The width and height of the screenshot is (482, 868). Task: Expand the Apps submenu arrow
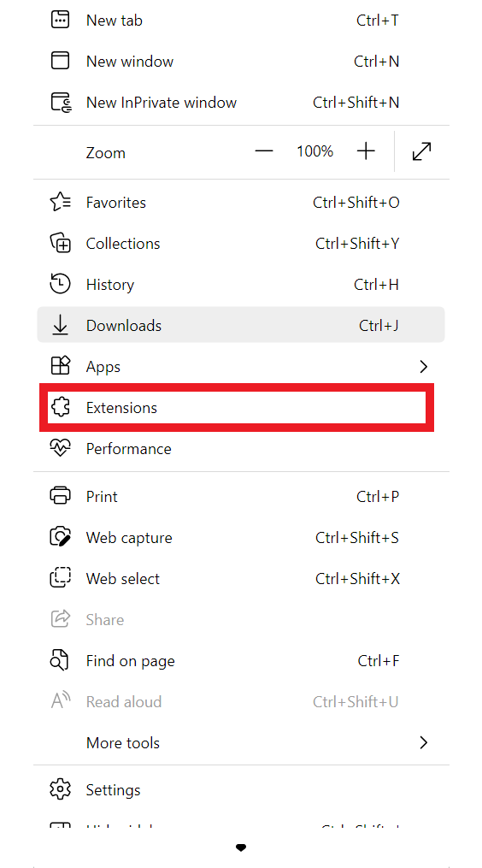tap(423, 367)
